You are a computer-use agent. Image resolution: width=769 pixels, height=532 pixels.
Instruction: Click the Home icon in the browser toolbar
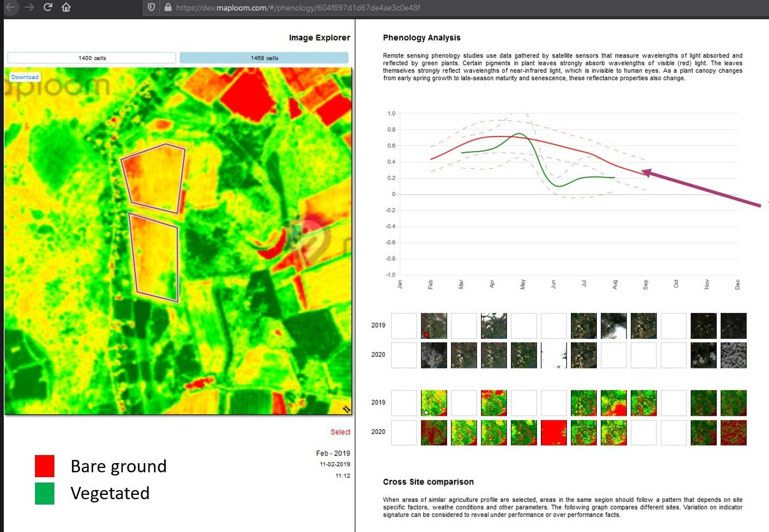[66, 8]
